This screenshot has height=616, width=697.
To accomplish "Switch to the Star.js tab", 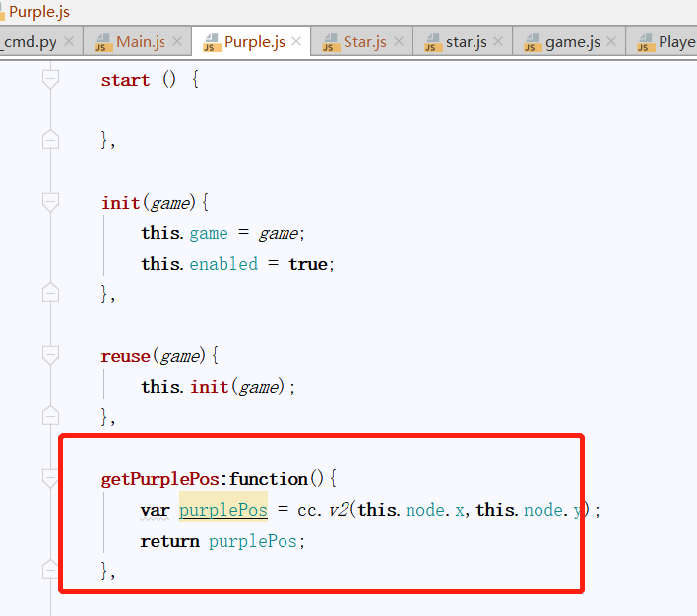I will click(364, 42).
